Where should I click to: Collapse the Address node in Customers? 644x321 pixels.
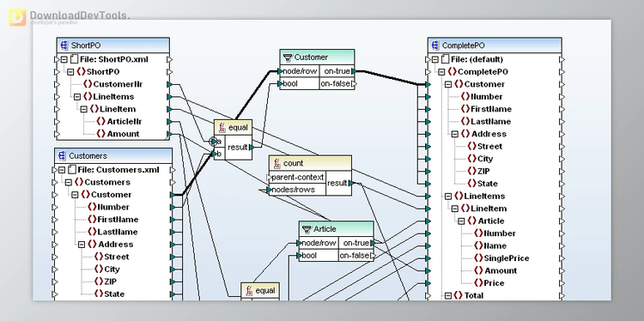82,245
